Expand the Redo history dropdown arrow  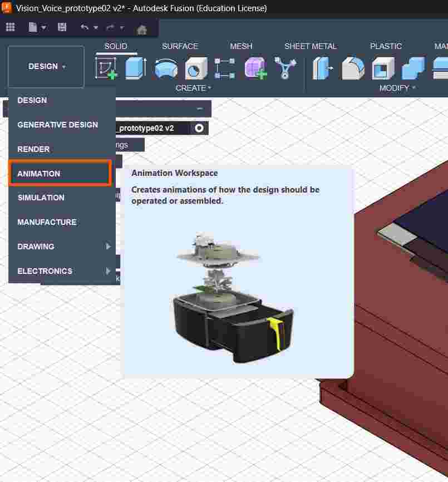click(x=122, y=28)
